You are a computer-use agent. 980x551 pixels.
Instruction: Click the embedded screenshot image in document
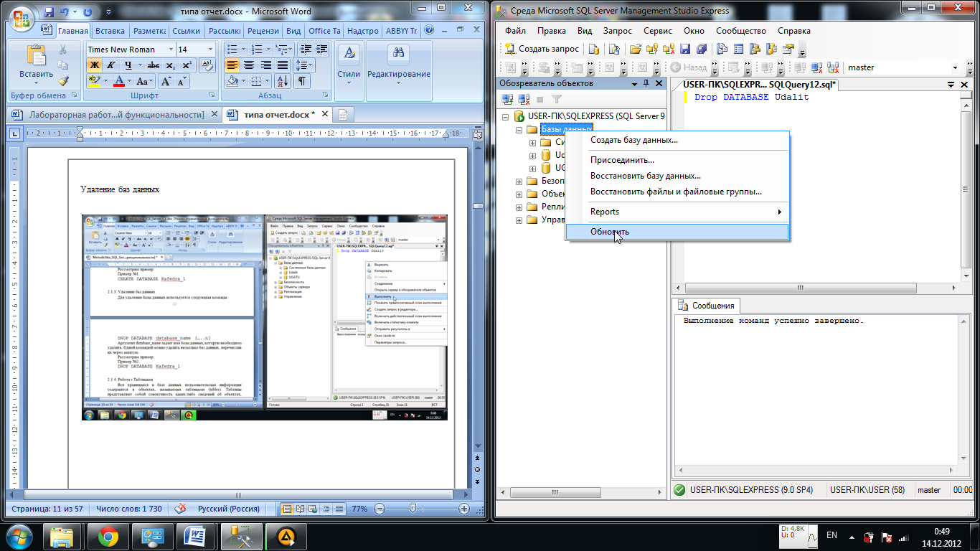tap(265, 316)
